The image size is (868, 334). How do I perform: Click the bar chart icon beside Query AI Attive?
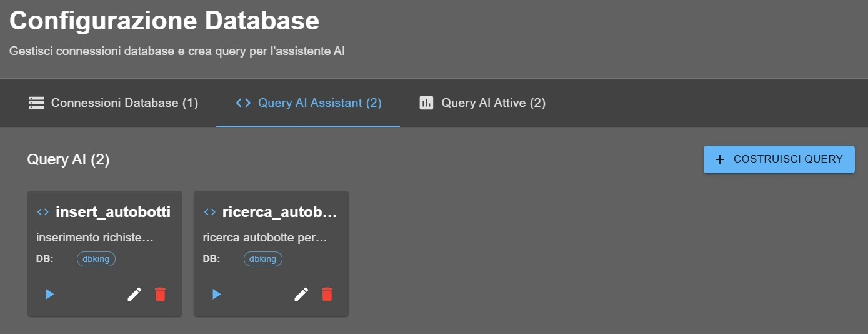(426, 103)
